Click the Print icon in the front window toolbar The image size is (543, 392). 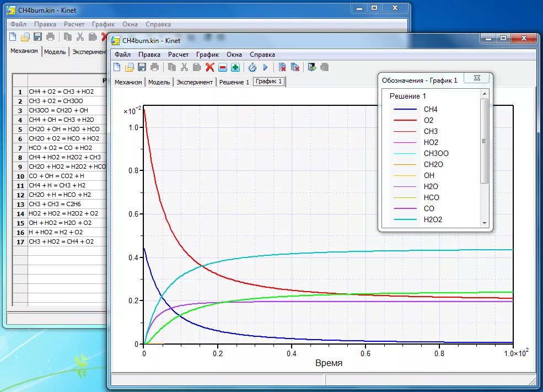coord(154,67)
